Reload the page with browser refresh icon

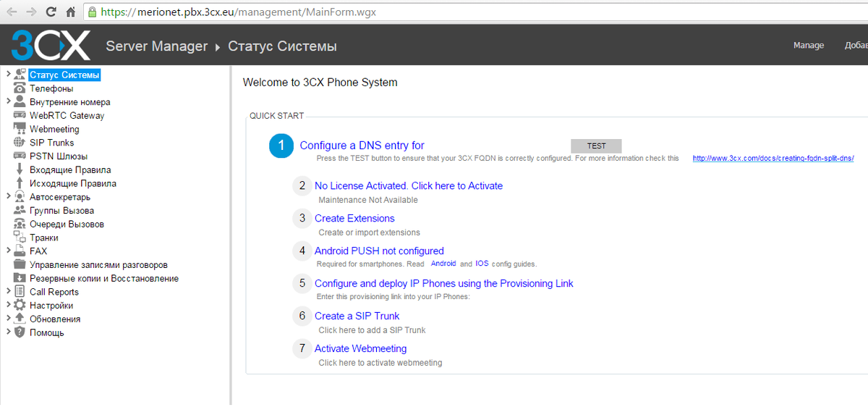[x=51, y=12]
